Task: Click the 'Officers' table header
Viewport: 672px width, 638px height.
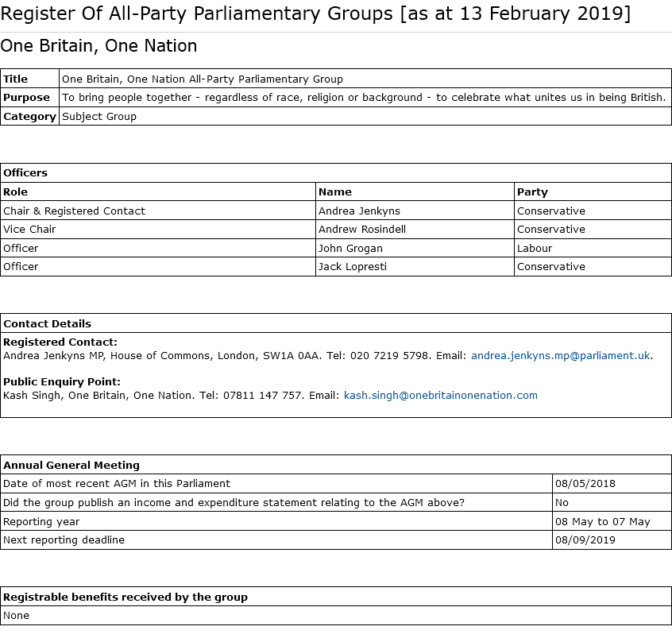Action: [336, 172]
